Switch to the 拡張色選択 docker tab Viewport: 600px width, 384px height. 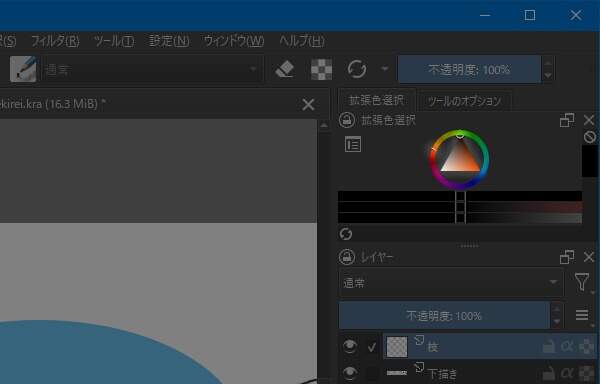click(x=377, y=101)
